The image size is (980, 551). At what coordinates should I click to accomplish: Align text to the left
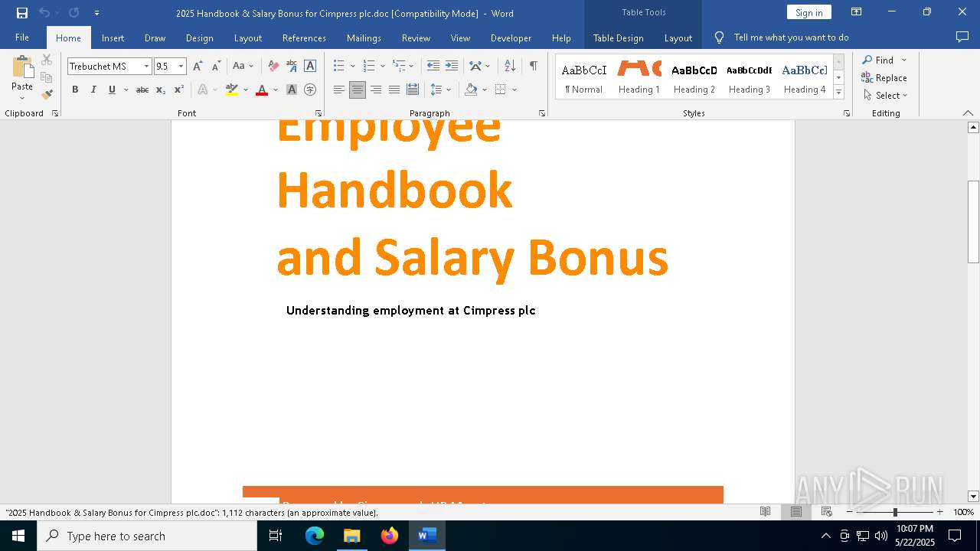[x=339, y=90]
